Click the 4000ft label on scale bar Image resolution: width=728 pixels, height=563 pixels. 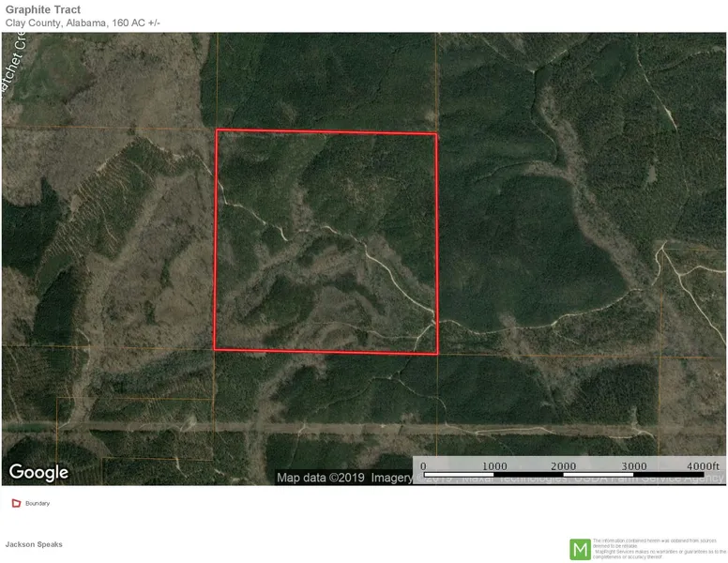tap(702, 466)
